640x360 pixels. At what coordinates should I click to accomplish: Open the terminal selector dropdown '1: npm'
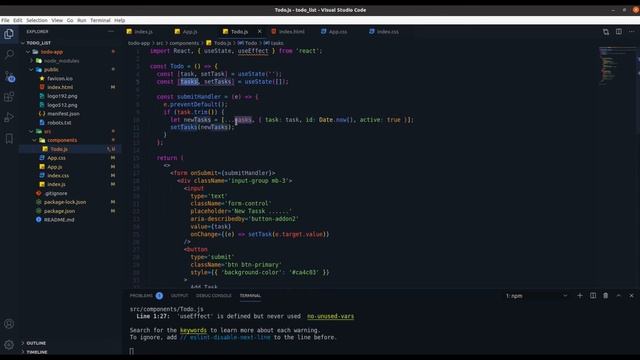[x=536, y=296]
